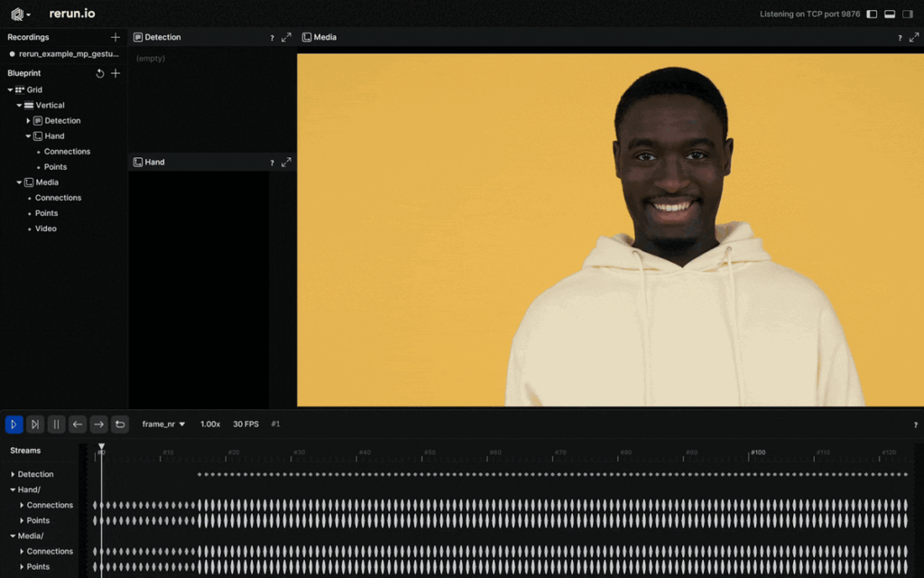Collapse the Hand/ stream in Streams

pos(13,489)
